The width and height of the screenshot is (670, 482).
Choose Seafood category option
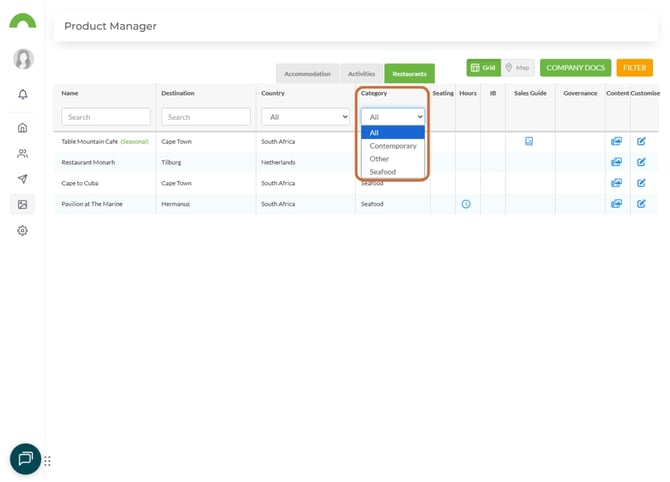pyautogui.click(x=393, y=172)
